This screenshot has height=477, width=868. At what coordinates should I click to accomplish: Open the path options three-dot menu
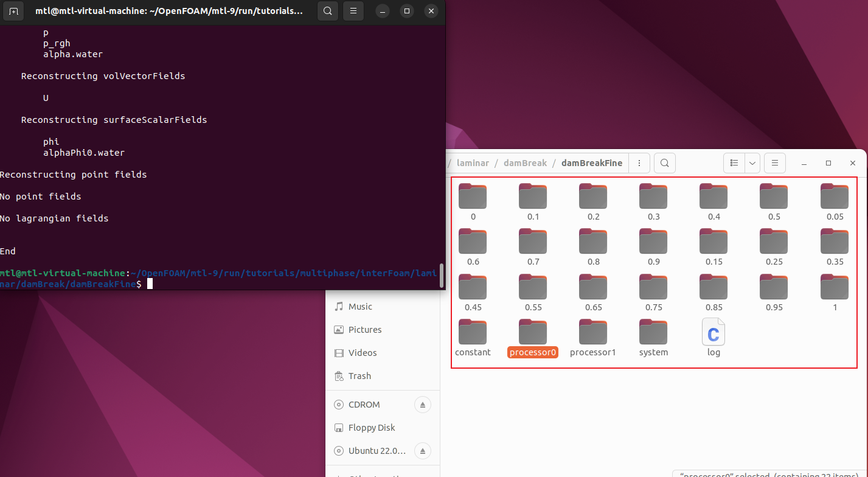639,163
